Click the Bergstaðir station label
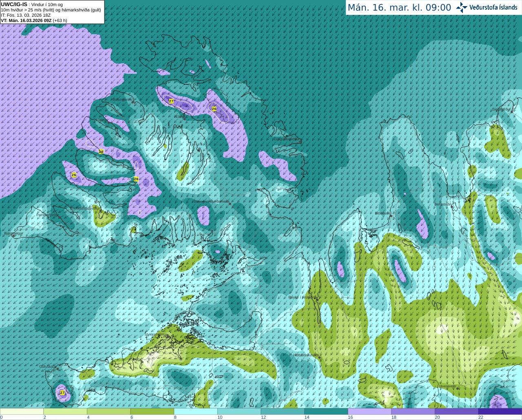The image size is (522, 420). (443, 204)
